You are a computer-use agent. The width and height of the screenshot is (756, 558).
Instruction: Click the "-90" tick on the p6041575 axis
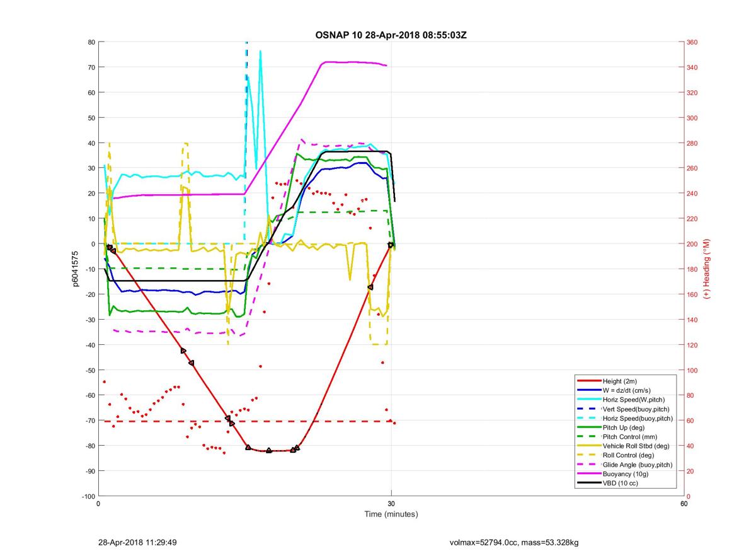[89, 471]
